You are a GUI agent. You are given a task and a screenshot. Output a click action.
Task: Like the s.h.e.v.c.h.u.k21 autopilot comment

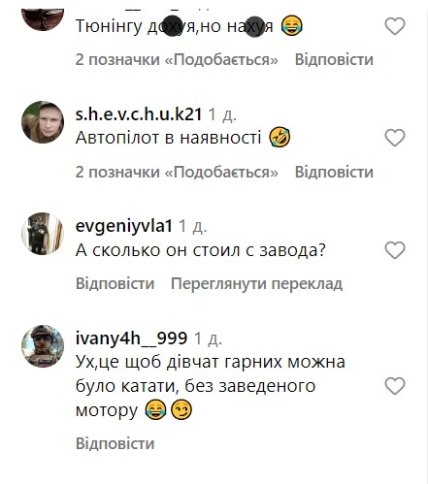[x=395, y=138]
